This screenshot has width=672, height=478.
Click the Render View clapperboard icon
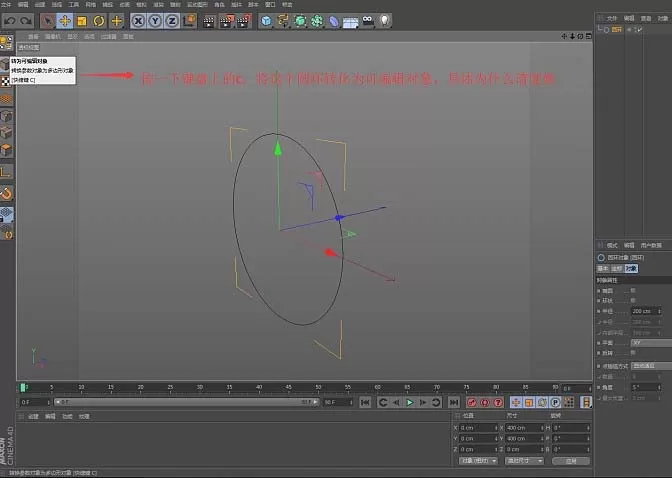pos(209,21)
